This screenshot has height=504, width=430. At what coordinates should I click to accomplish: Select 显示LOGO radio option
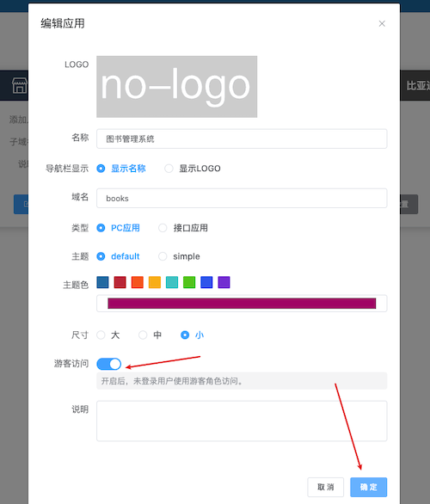(193, 169)
